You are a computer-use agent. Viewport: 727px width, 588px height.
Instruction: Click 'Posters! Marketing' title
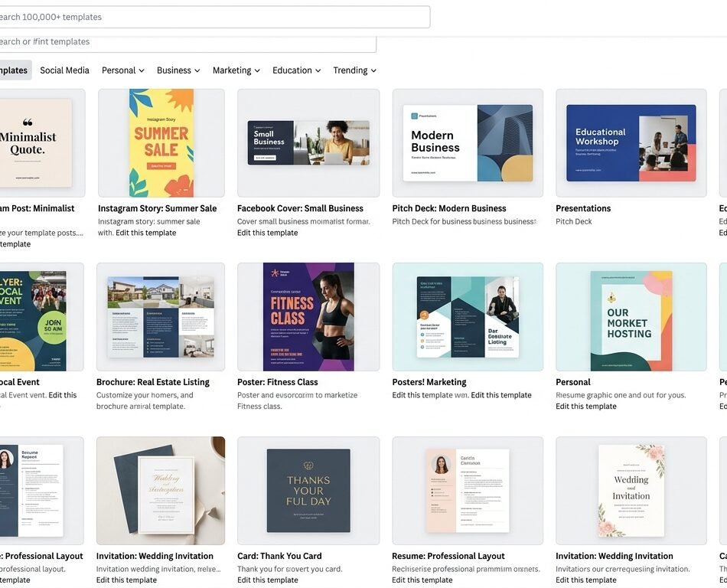[x=429, y=382]
